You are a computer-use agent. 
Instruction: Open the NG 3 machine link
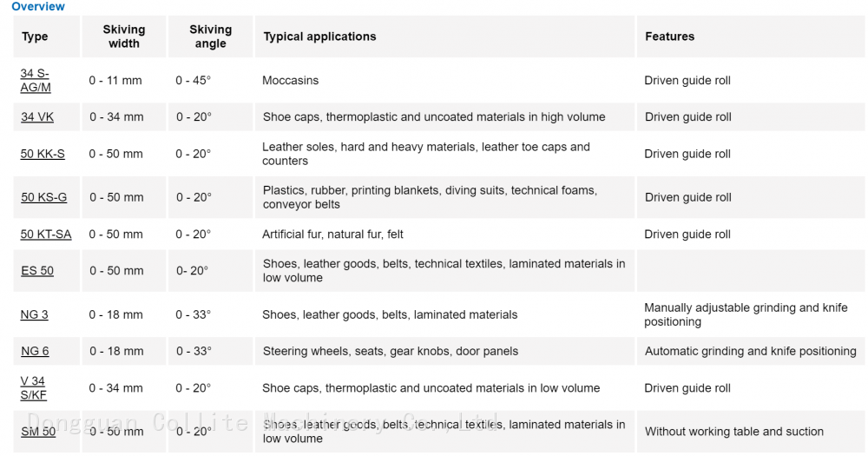[x=35, y=314]
